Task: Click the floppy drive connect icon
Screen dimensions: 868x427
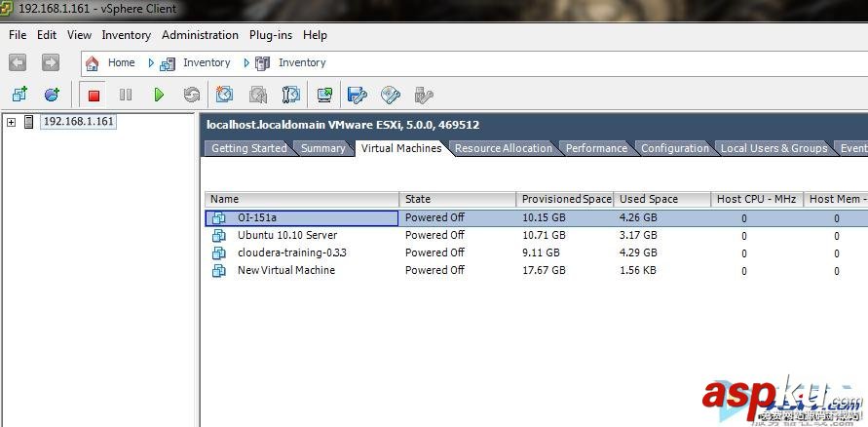Action: [358, 95]
